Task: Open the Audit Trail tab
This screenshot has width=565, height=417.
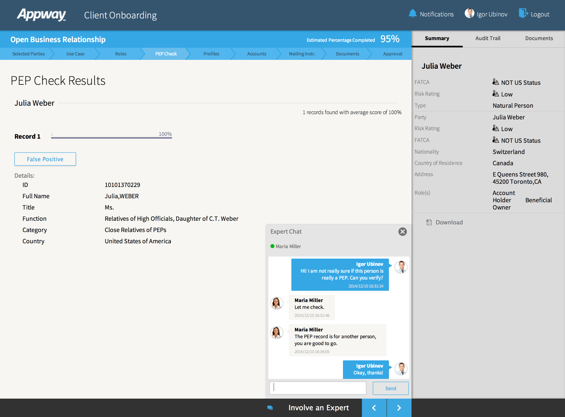Action: 488,38
